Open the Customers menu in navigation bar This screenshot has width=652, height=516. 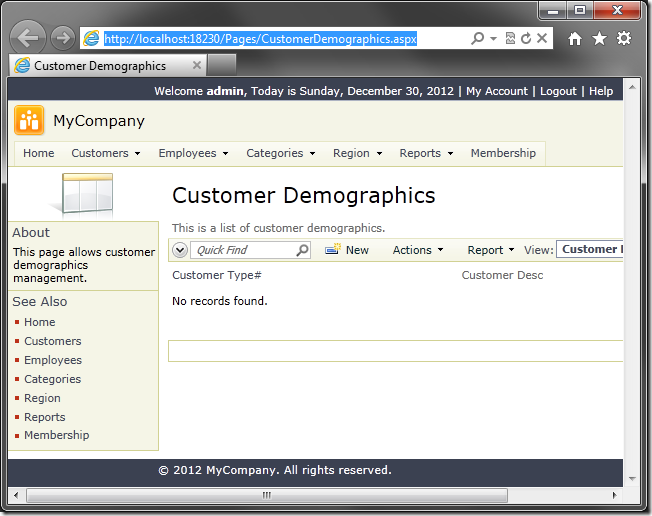[x=105, y=153]
